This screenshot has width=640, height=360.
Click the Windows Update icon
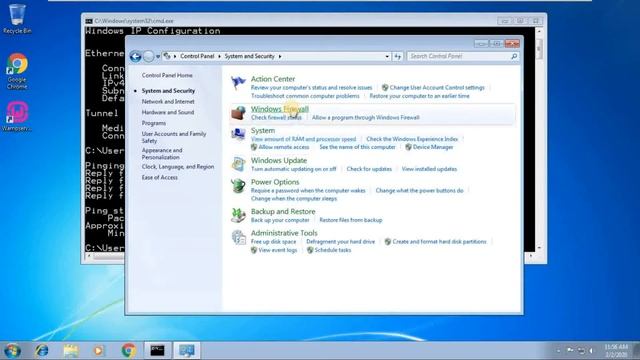[238, 164]
